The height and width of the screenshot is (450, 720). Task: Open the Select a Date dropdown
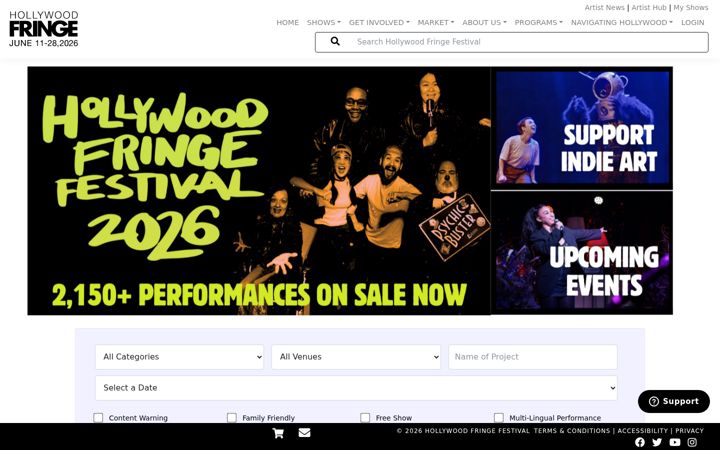point(356,388)
